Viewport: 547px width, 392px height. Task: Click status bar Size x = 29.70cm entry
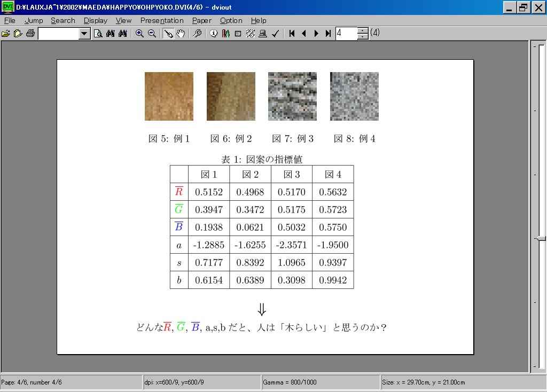click(424, 382)
